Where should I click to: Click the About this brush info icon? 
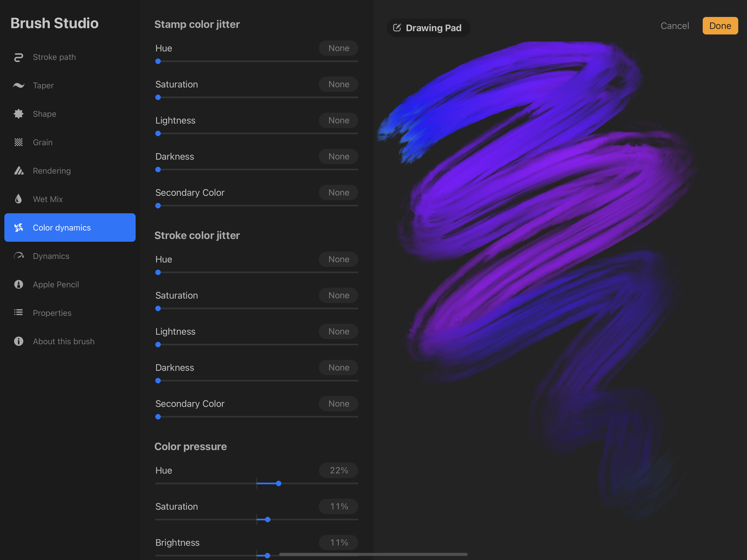(x=19, y=341)
